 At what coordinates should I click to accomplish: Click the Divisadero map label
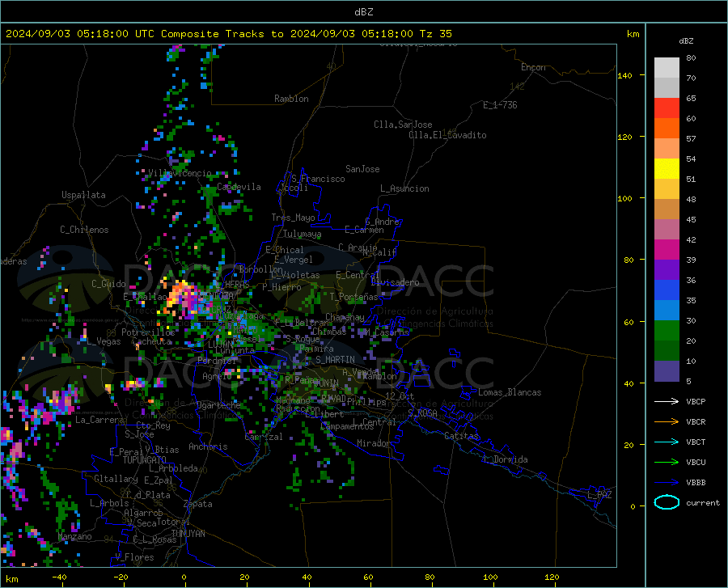[x=395, y=282]
